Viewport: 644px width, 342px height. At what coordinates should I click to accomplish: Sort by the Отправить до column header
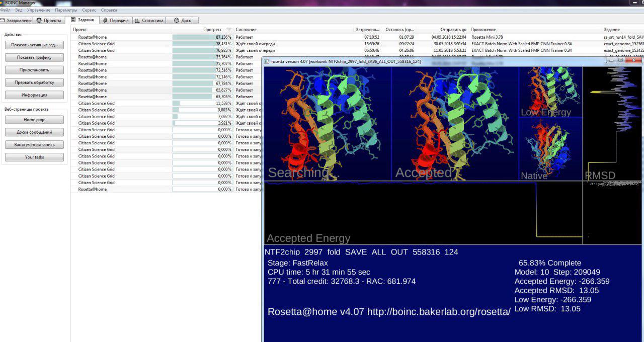443,30
